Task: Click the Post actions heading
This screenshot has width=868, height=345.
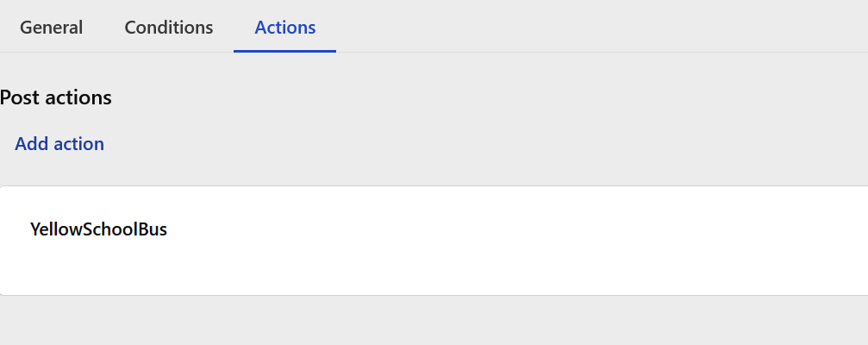Action: coord(56,97)
